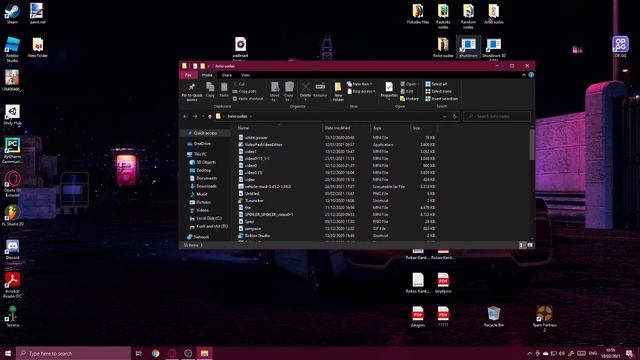Click Paste shortcut in ribbon
Image resolution: width=640 pixels, height=360 pixels.
248,99
